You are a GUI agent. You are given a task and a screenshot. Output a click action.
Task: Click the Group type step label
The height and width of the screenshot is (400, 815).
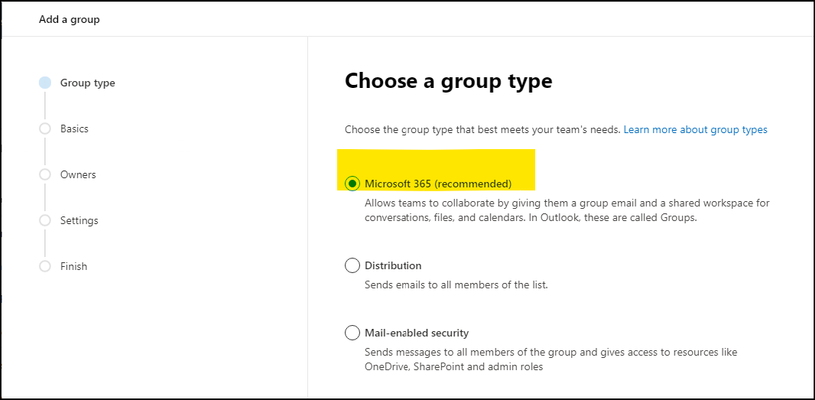pyautogui.click(x=88, y=83)
